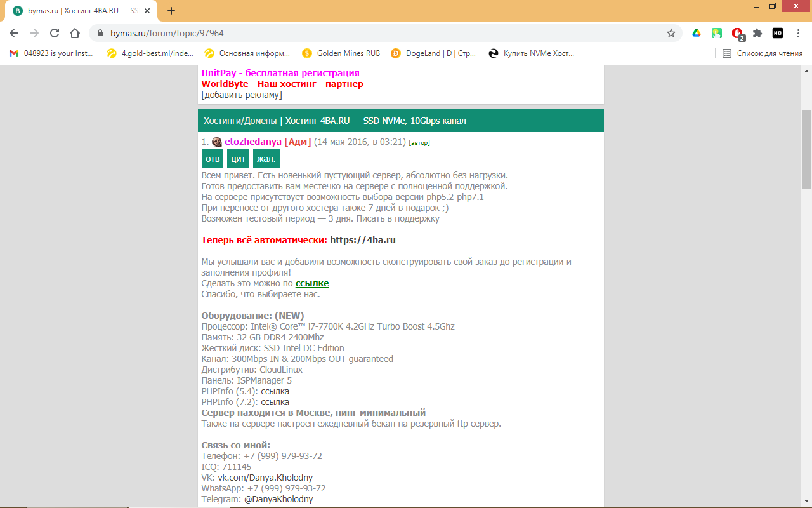Click the black HD extension icon
812x508 pixels.
click(777, 33)
